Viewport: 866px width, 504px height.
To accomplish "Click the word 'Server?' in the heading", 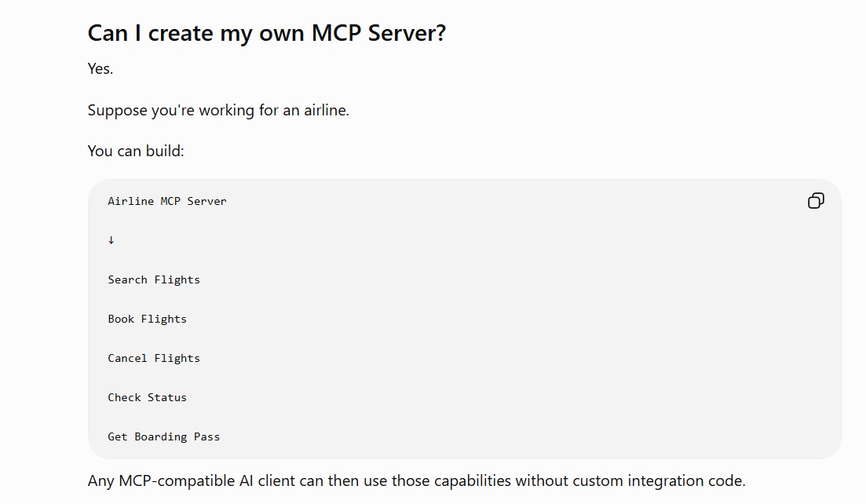I will [407, 33].
